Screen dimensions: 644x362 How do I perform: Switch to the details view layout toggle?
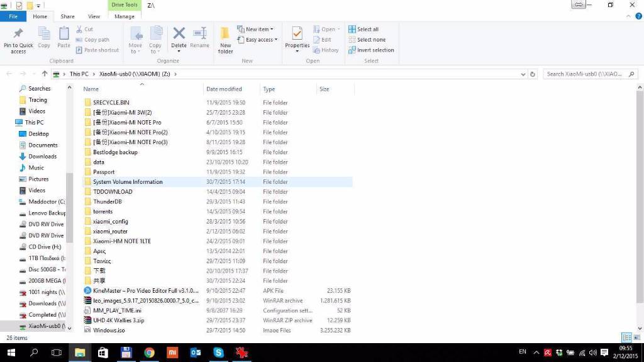(626, 338)
